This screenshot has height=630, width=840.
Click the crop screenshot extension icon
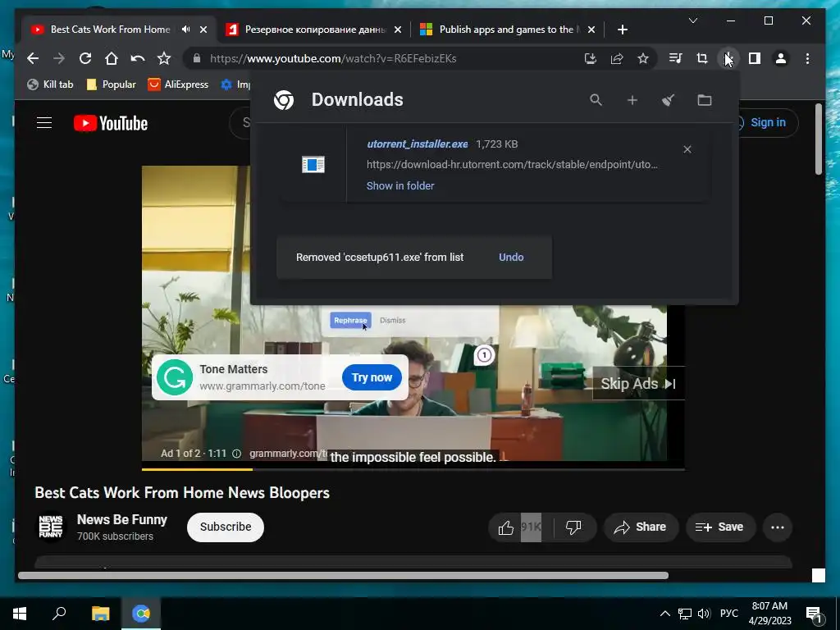click(702, 58)
